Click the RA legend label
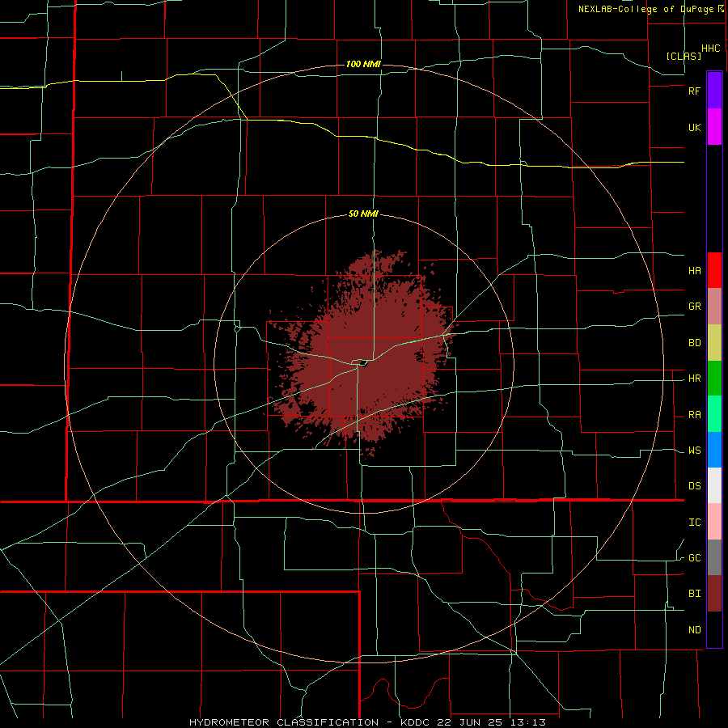The height and width of the screenshot is (728, 728). pos(695,415)
